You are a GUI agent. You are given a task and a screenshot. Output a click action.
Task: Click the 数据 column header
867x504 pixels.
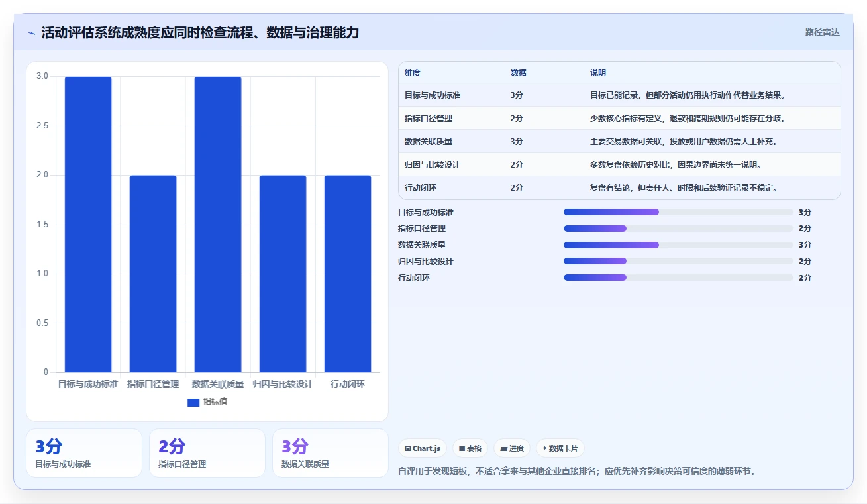(x=519, y=73)
